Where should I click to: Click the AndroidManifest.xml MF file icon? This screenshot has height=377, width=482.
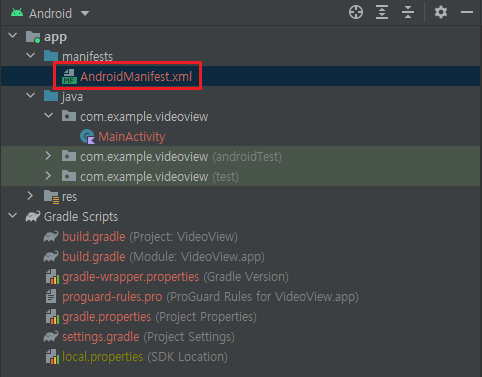(69, 77)
